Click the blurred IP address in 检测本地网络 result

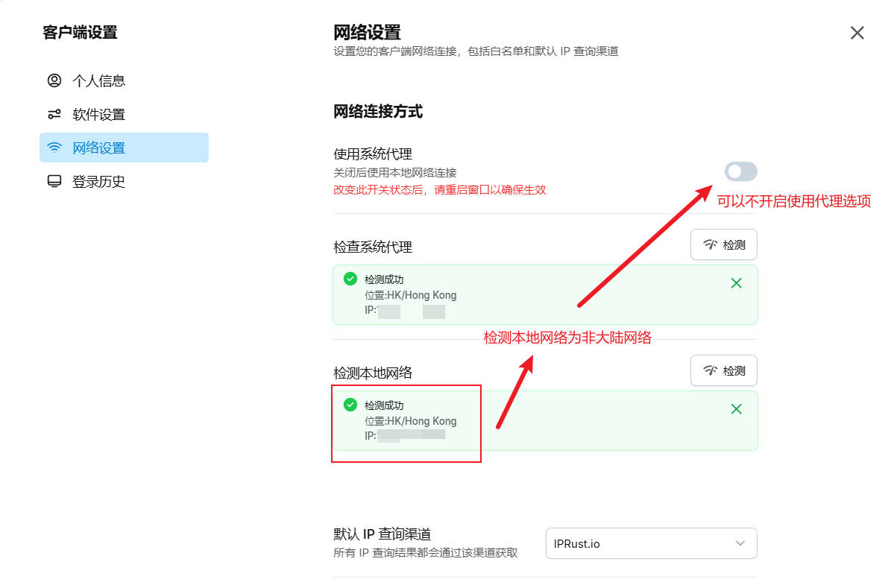[411, 435]
